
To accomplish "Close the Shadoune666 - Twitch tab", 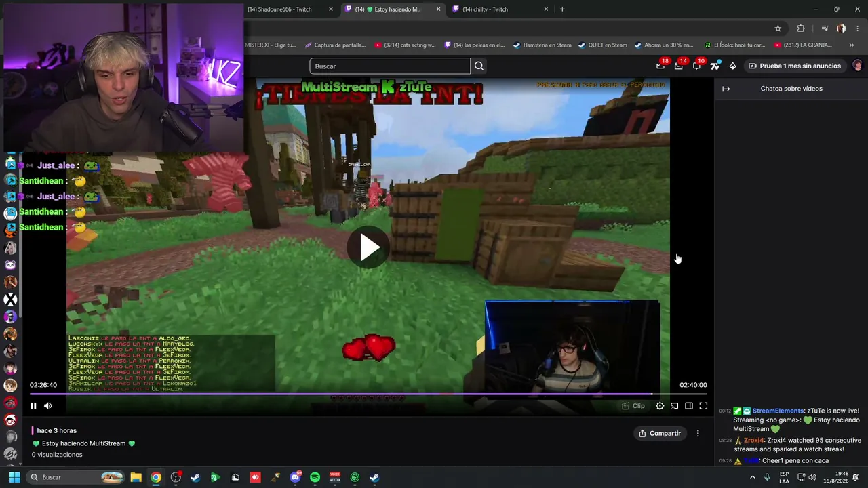I will [x=331, y=9].
